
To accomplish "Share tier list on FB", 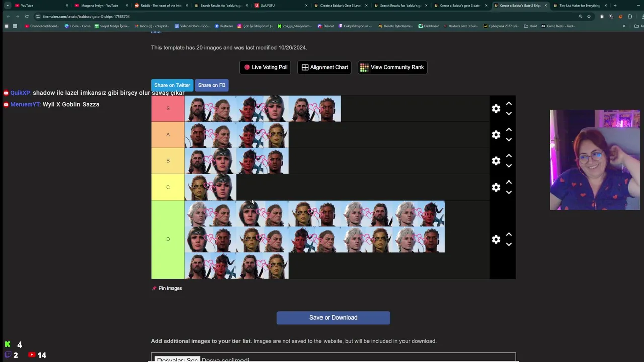I will pos(212,85).
